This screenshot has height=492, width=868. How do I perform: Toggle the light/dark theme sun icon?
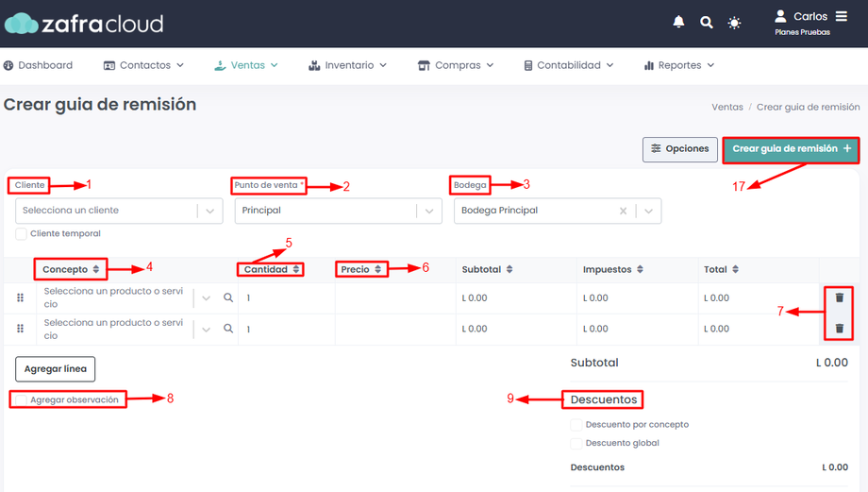735,23
